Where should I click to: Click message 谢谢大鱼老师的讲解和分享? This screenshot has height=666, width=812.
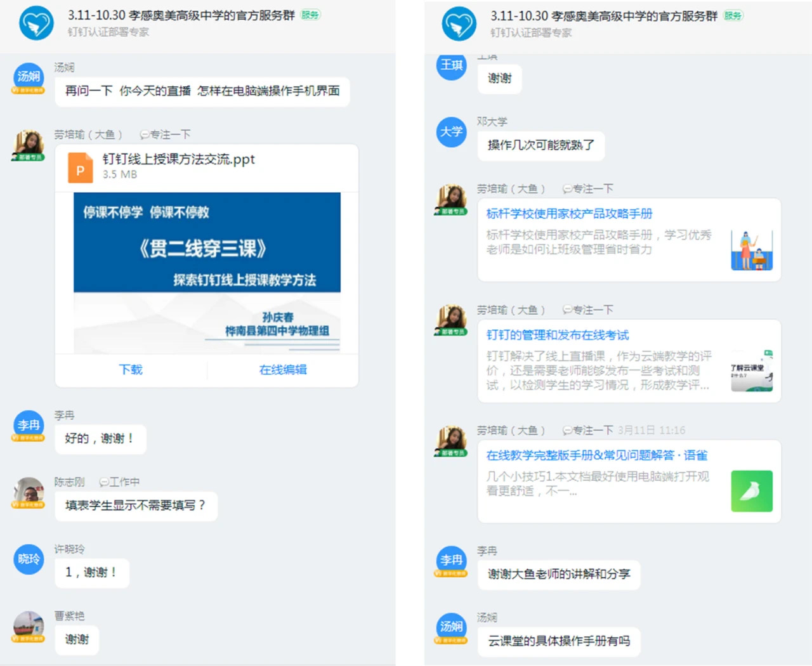[x=559, y=575]
